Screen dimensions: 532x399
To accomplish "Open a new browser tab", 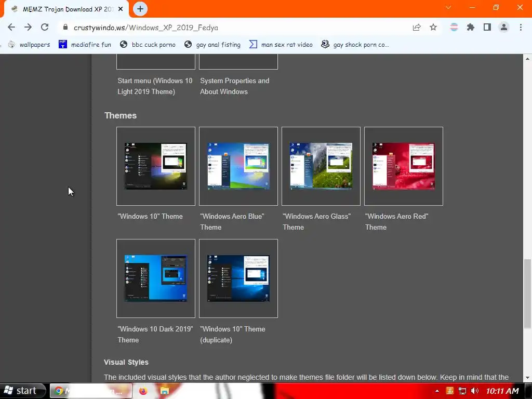I will point(140,9).
